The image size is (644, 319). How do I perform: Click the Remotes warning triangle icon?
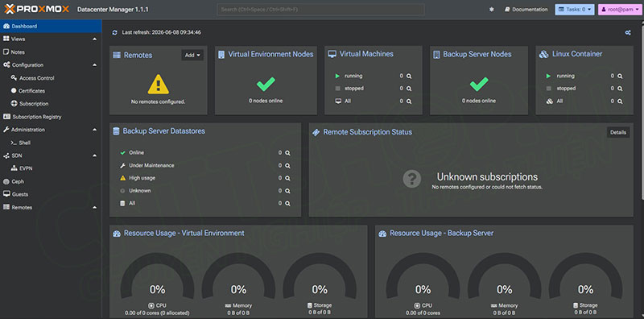click(158, 85)
